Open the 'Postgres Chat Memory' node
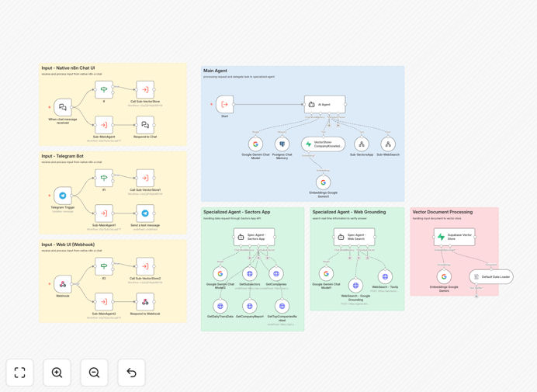 [x=282, y=144]
